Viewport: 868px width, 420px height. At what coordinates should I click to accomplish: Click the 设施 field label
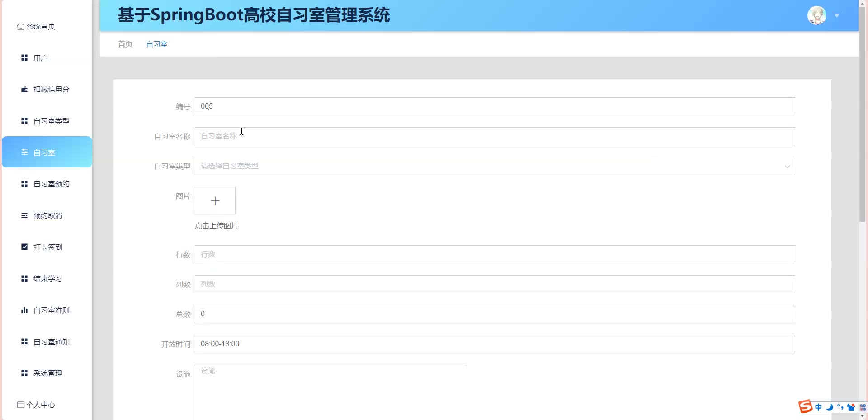tap(183, 374)
